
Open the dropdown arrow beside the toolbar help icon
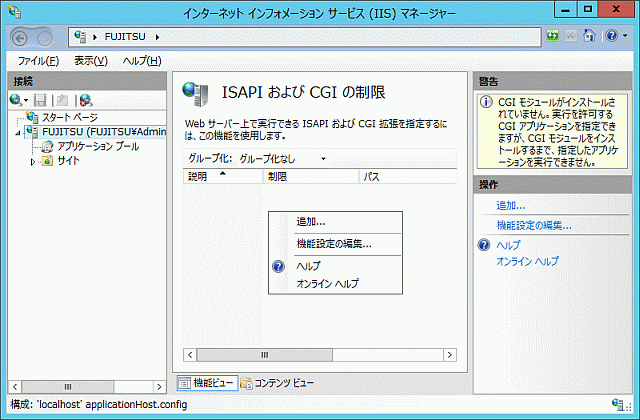pos(625,36)
